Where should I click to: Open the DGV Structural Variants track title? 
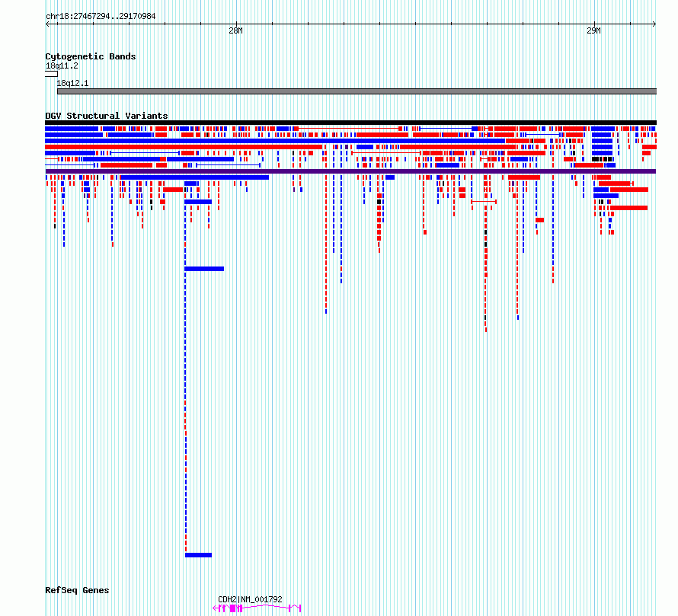click(x=107, y=116)
